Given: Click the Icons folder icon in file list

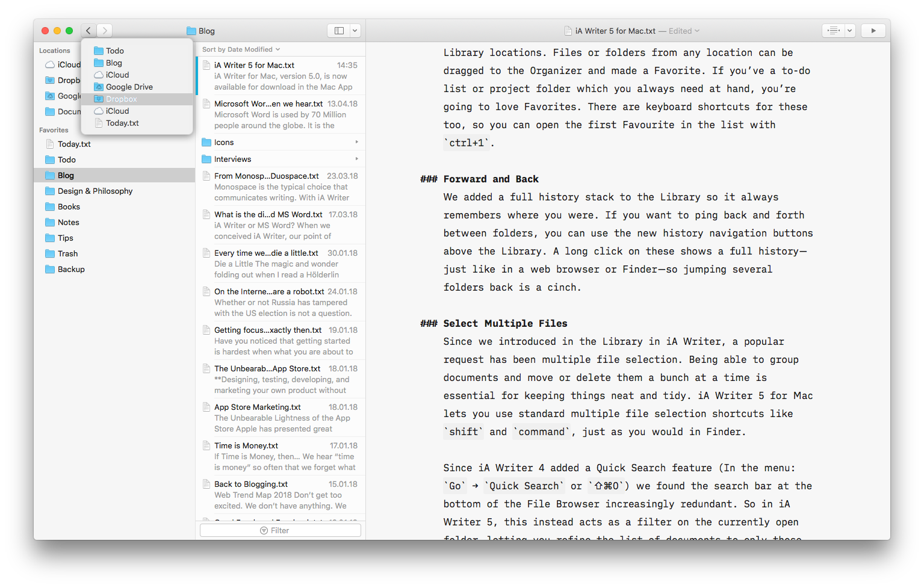Looking at the screenshot, I should (x=206, y=143).
